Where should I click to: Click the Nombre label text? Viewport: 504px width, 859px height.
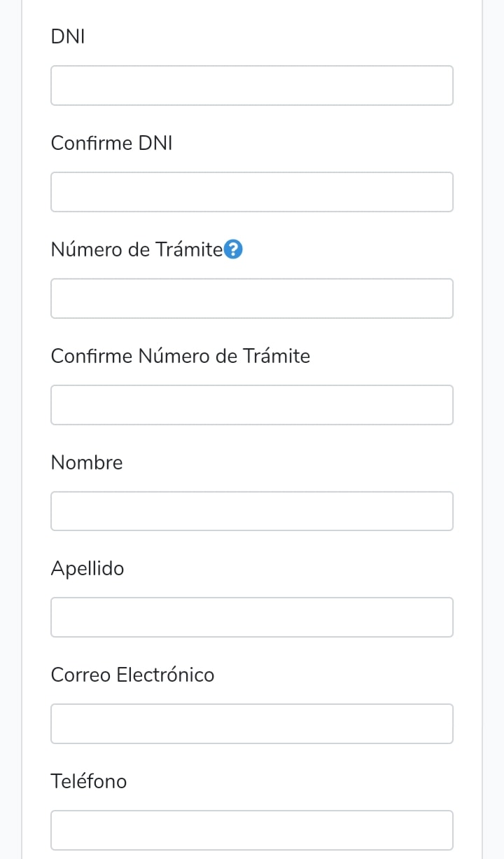[87, 463]
